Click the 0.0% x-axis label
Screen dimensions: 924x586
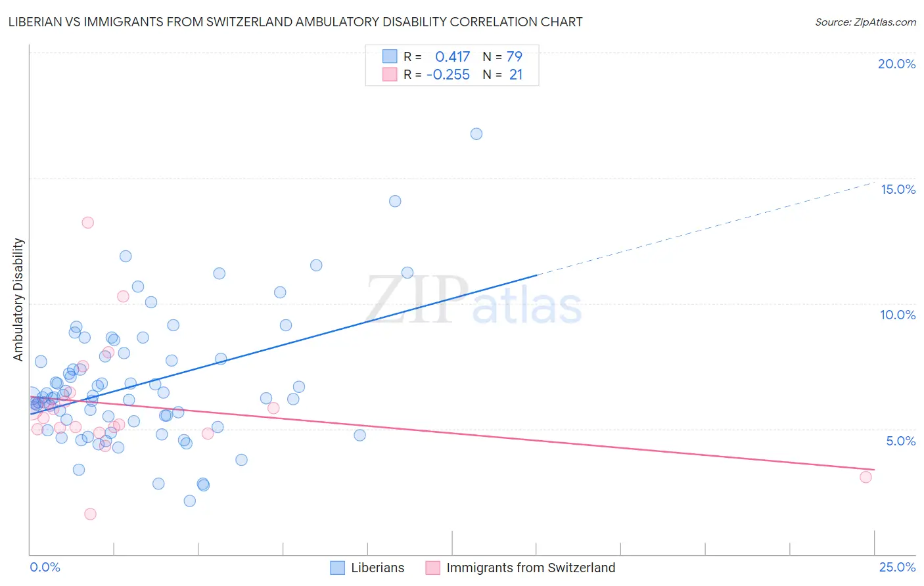pos(45,567)
